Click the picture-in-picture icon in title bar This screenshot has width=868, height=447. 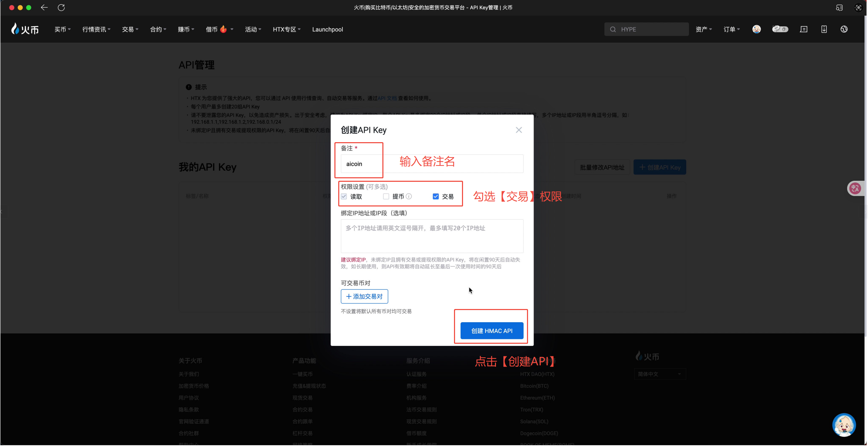click(x=839, y=7)
